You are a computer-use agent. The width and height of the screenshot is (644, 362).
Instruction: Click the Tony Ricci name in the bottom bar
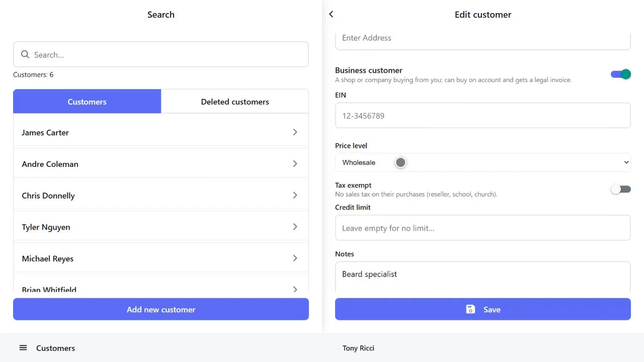pyautogui.click(x=358, y=348)
